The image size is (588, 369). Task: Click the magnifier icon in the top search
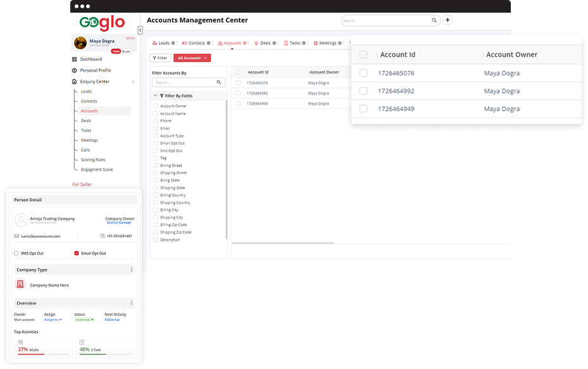(435, 20)
